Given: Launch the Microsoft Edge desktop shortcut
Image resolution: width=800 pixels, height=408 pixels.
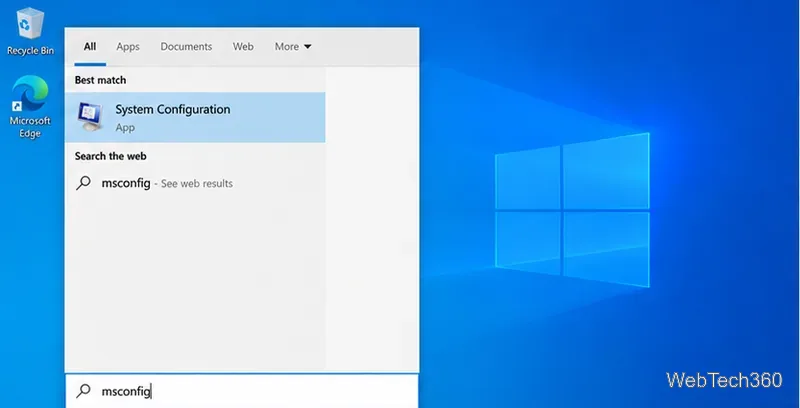Looking at the screenshot, I should click(x=30, y=107).
